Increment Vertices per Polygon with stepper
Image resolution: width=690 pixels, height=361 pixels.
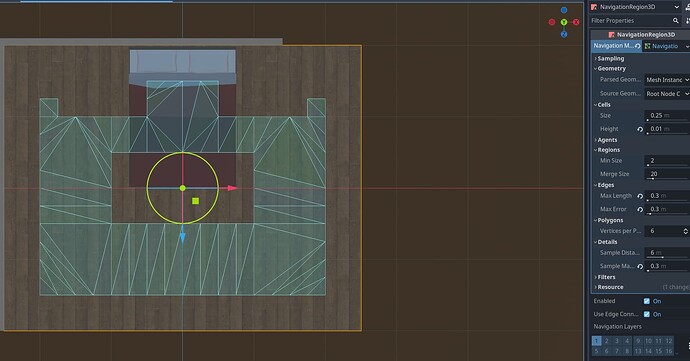pyautogui.click(x=686, y=229)
